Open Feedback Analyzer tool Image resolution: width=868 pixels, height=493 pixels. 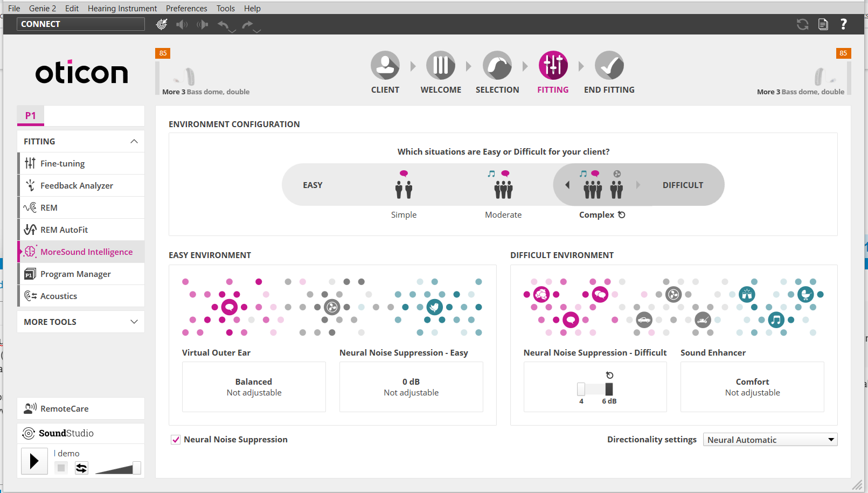tap(81, 185)
